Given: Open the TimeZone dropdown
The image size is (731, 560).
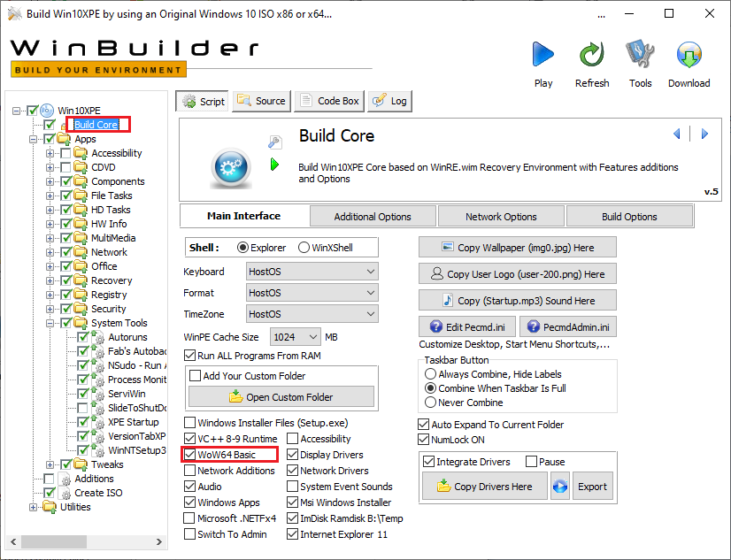Looking at the screenshot, I should [x=312, y=314].
